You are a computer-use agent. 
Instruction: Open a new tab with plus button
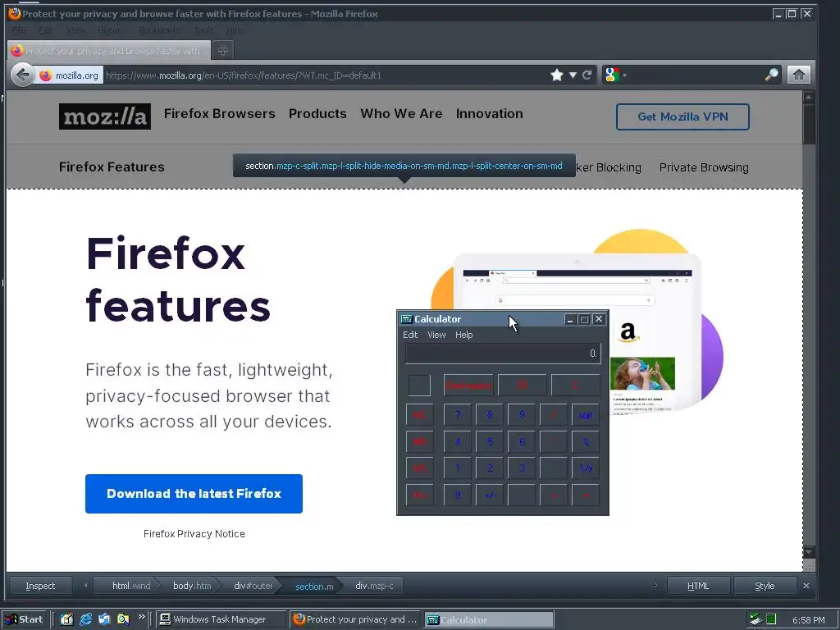[223, 50]
